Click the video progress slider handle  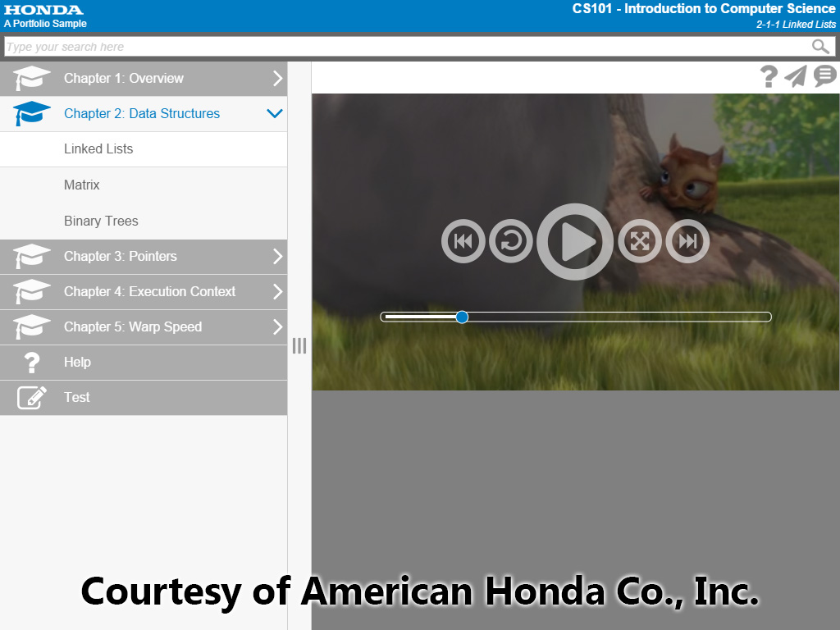point(462,317)
